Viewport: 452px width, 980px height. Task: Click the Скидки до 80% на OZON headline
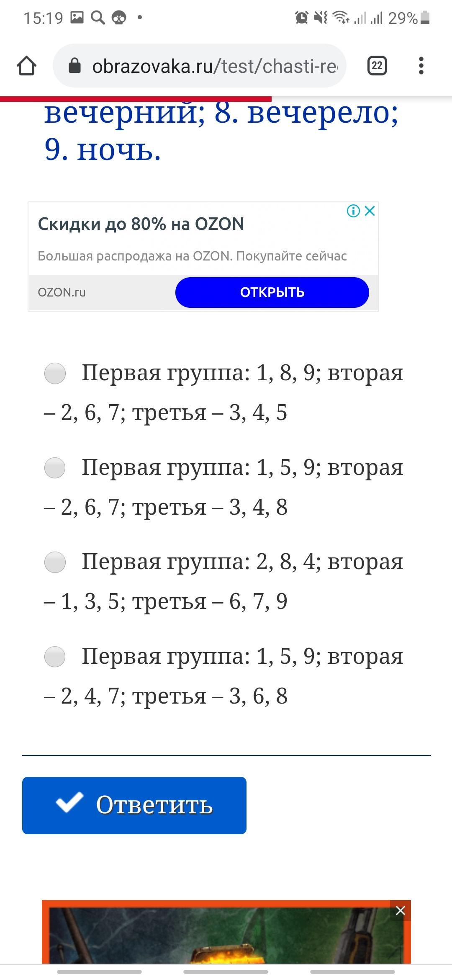pyautogui.click(x=141, y=224)
